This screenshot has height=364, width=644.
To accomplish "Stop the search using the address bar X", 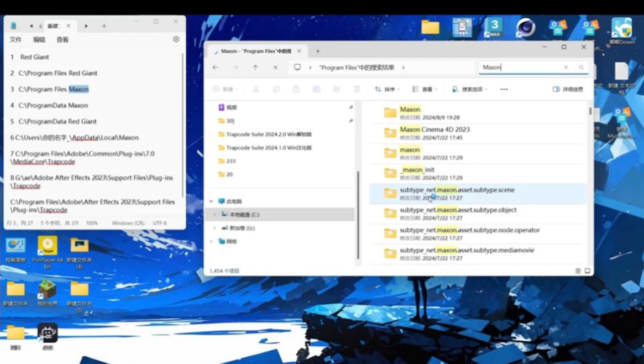I will (276, 67).
